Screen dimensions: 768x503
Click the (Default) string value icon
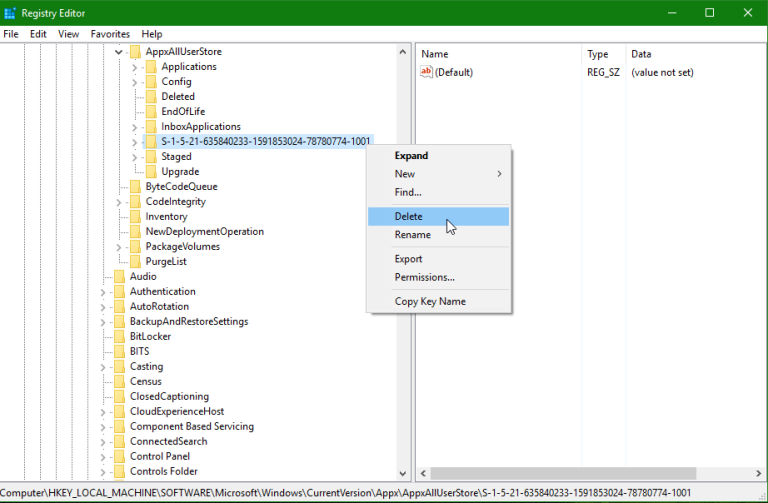[x=427, y=72]
